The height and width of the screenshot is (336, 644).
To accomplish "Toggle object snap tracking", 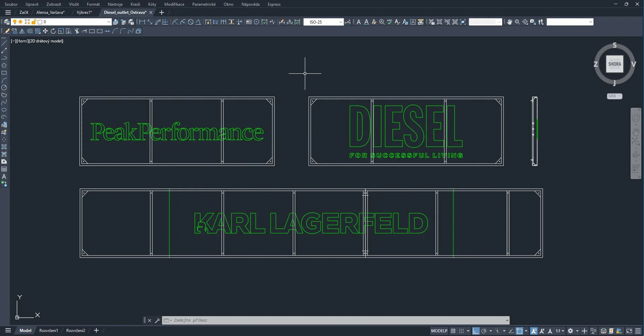I will (511, 331).
